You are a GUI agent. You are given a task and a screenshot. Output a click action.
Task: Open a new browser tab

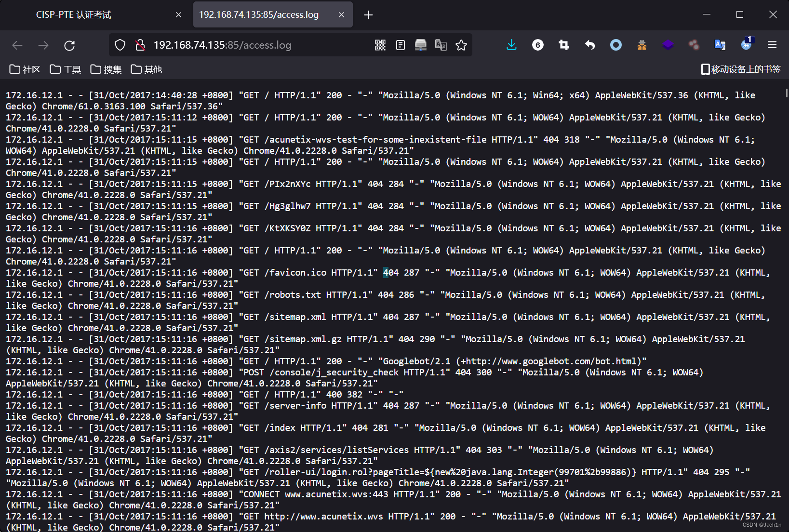[368, 15]
